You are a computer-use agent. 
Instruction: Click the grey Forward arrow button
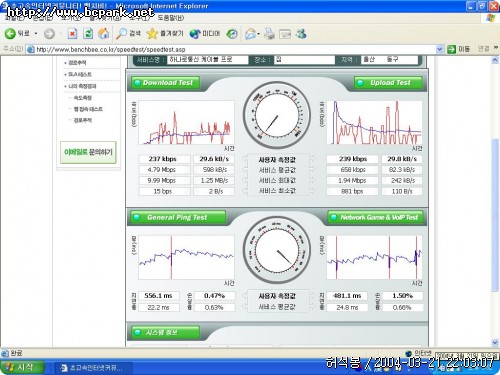tap(49, 34)
